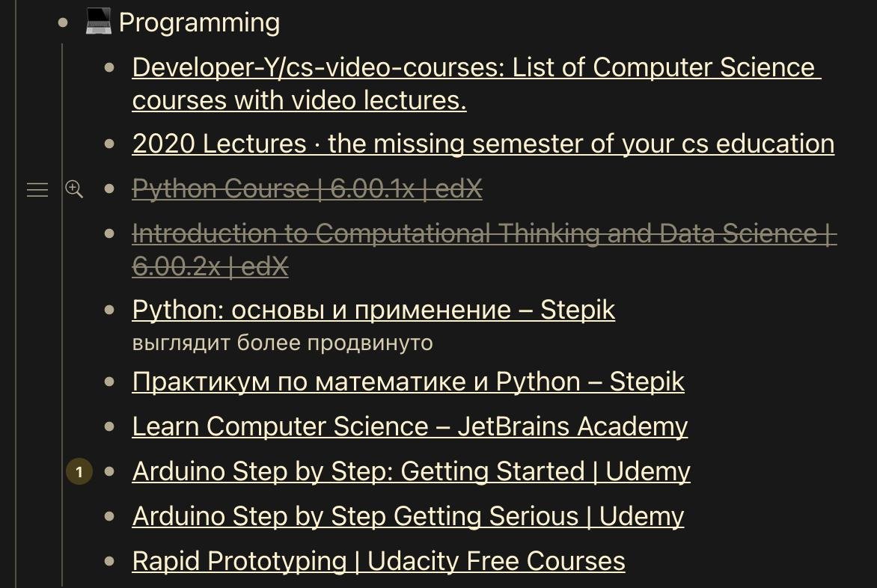Image resolution: width=877 pixels, height=588 pixels.
Task: Open struck-through Computational Thinking link
Action: pos(483,234)
